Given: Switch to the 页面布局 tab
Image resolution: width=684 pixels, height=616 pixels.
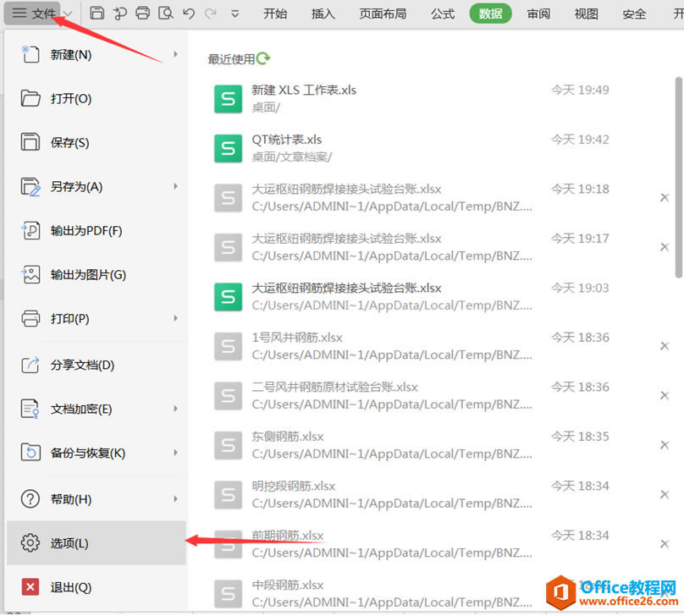Looking at the screenshot, I should pos(383,14).
